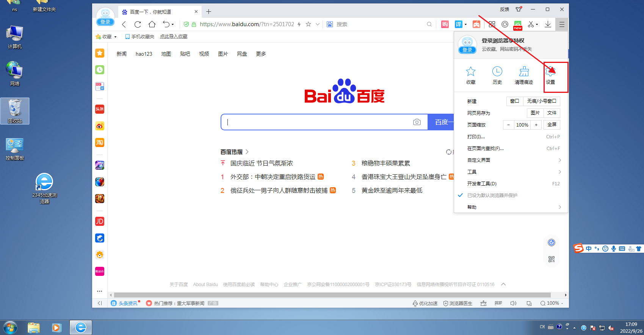644x335 pixels.
Task: Click the status bar 100% zoom control
Action: (x=552, y=303)
